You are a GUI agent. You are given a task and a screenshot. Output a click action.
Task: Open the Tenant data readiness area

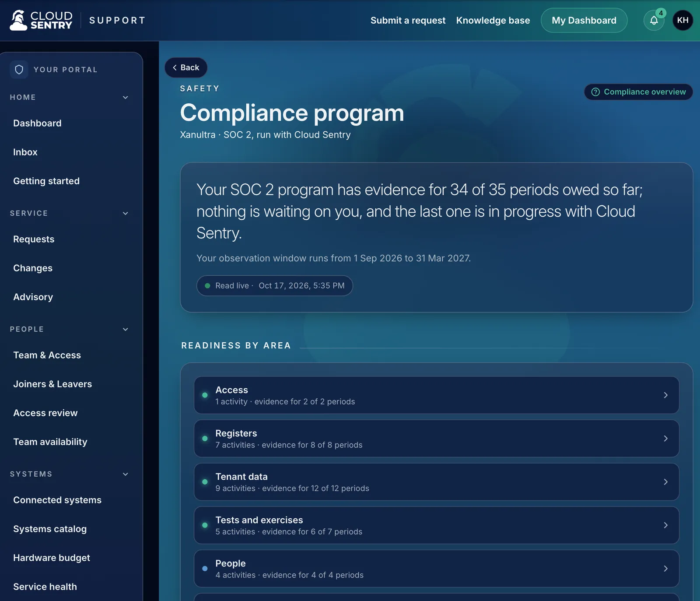437,482
